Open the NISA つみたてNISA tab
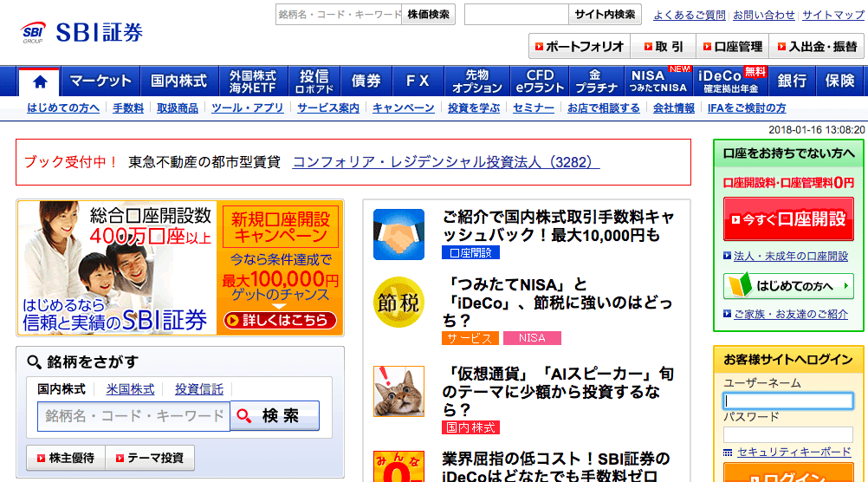Screen dimensions: 868x482 (x=658, y=81)
